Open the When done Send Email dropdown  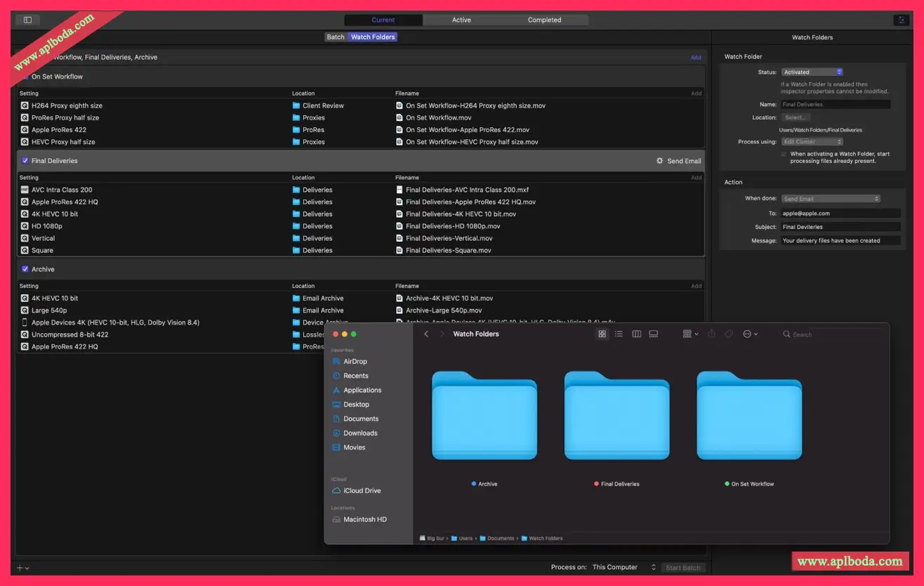[x=831, y=199]
